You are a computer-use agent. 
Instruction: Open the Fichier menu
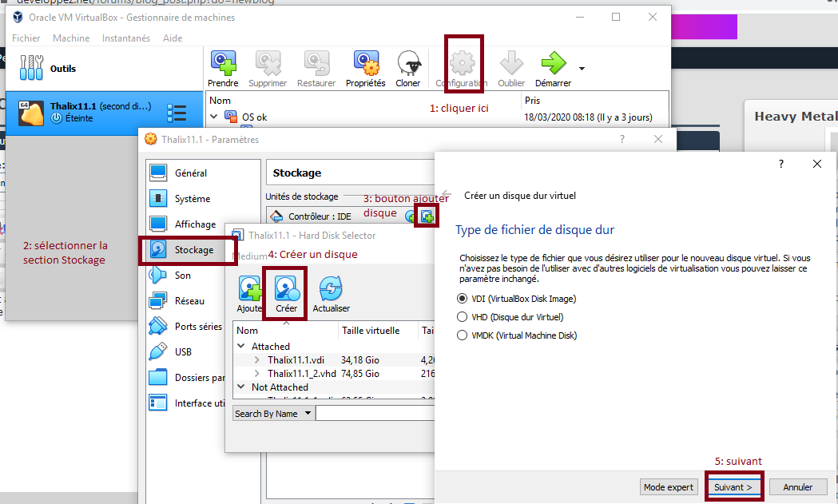pos(26,38)
